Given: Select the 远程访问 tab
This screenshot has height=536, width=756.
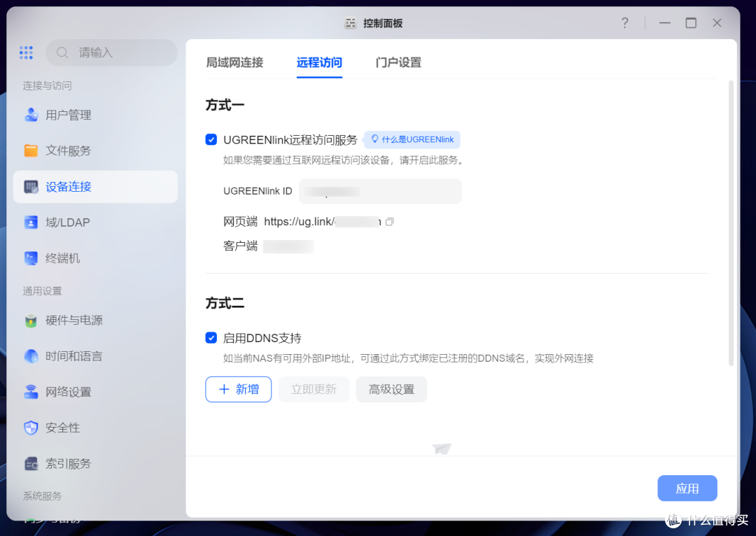Looking at the screenshot, I should (319, 63).
